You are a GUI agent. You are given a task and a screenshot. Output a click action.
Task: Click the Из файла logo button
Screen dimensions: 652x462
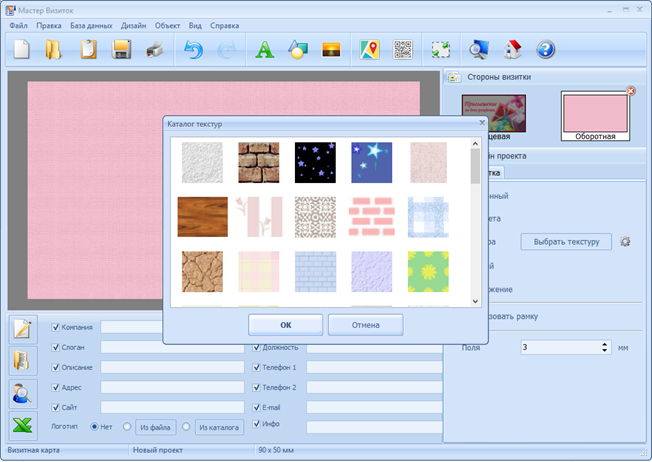coord(156,427)
